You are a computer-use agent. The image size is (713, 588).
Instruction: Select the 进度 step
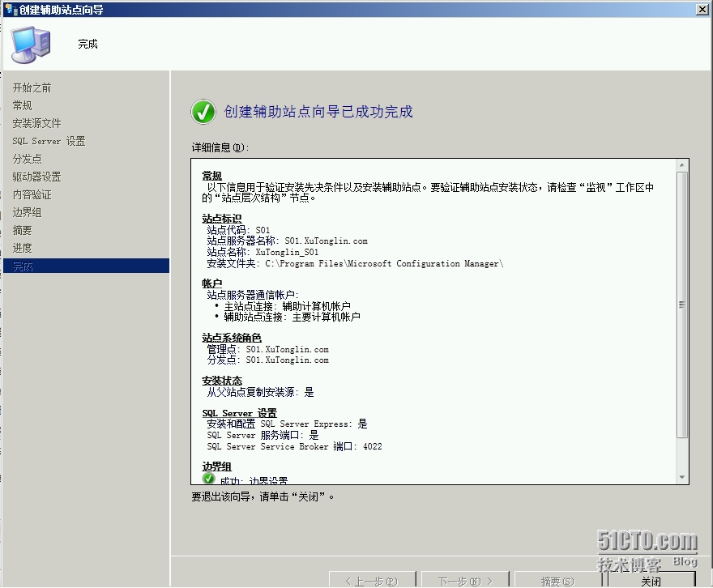click(x=23, y=248)
